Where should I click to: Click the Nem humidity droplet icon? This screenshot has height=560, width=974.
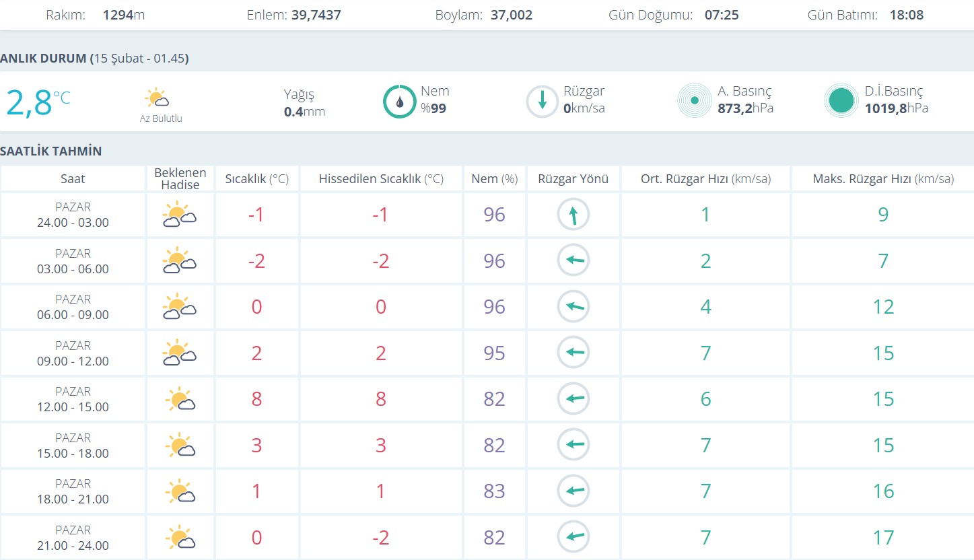click(x=400, y=102)
